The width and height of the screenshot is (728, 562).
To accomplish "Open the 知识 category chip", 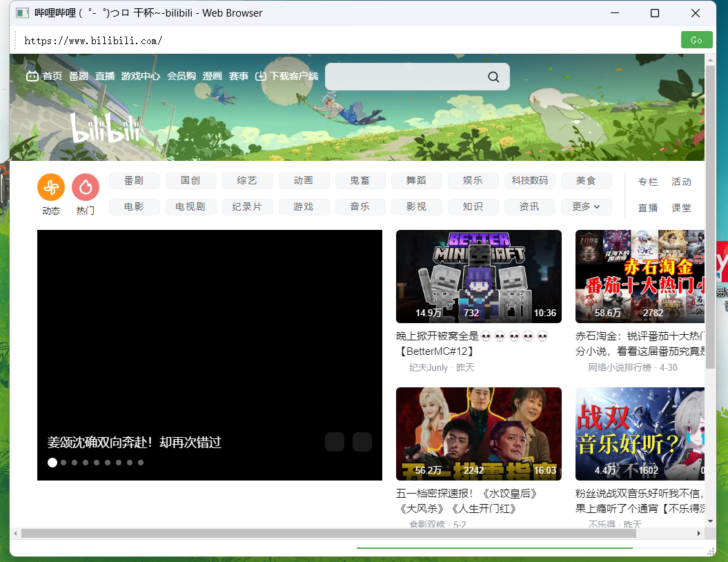I will (x=473, y=206).
